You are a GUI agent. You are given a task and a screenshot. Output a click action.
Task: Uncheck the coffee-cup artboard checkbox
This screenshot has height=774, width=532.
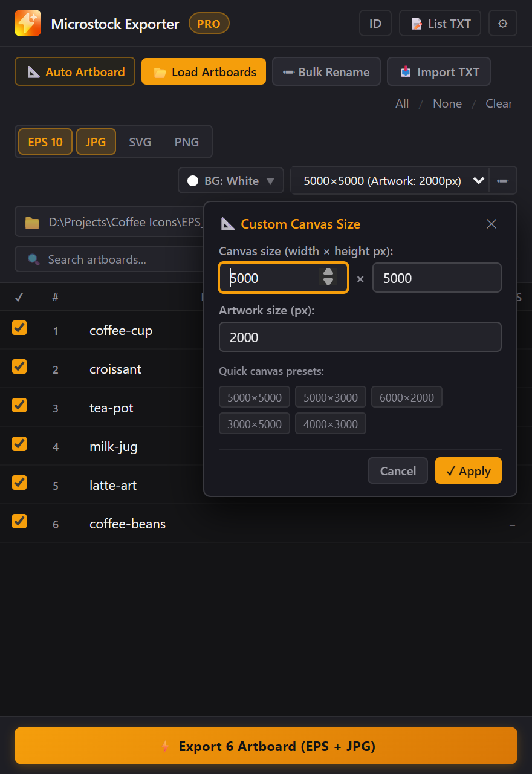pos(19,328)
